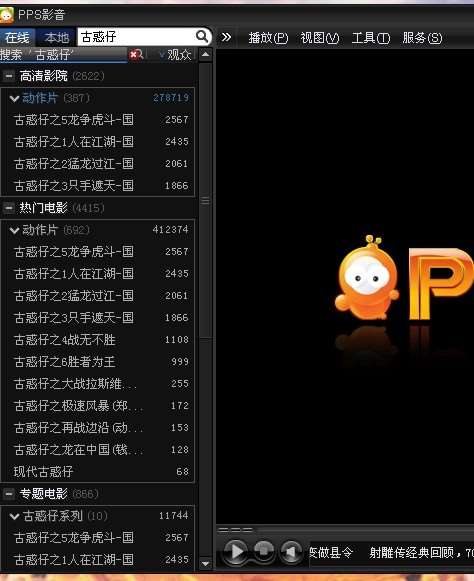Click the magnifier search icon
The width and height of the screenshot is (474, 581).
tap(202, 36)
